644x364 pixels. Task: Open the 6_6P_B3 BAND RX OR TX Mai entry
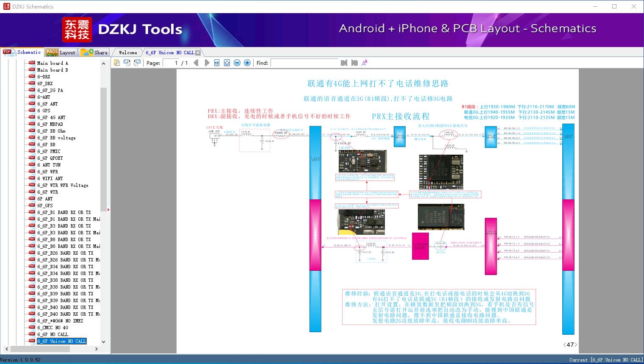coord(69,233)
